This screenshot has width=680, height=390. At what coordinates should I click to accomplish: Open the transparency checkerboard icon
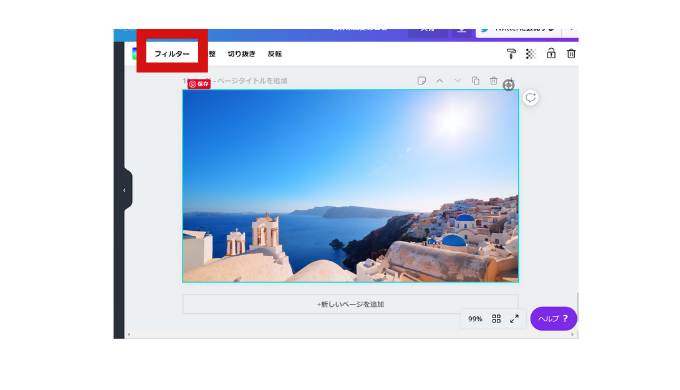531,54
